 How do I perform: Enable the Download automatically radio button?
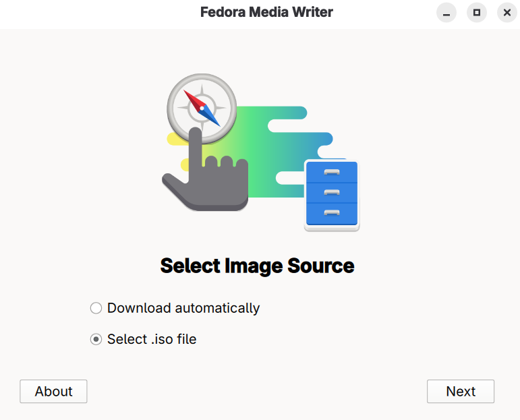tap(96, 308)
